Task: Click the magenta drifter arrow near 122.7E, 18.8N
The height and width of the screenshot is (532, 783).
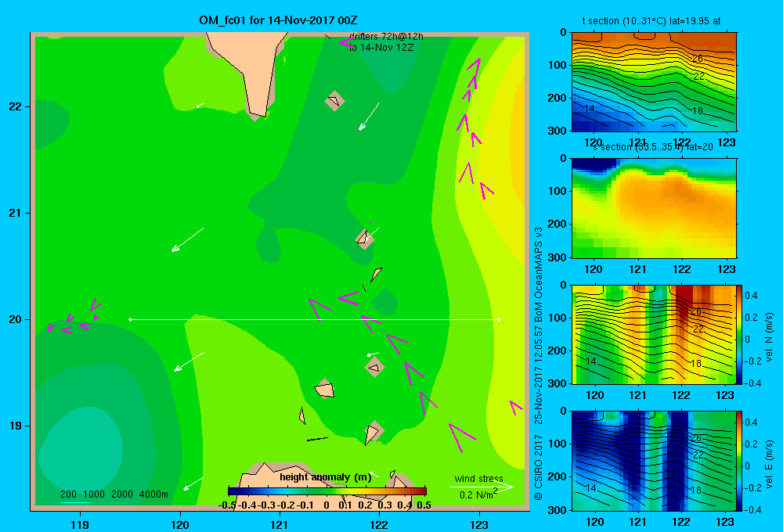Action: 461,437
